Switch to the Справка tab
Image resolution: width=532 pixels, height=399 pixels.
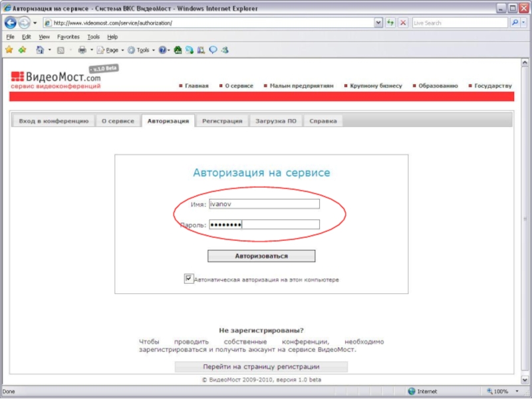click(x=323, y=121)
